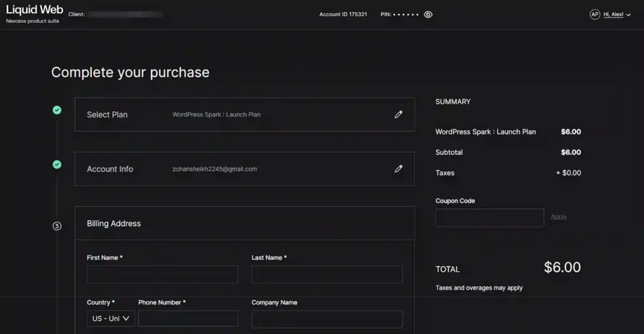Click the Coupon Code input box
This screenshot has width=644, height=334.
click(489, 218)
